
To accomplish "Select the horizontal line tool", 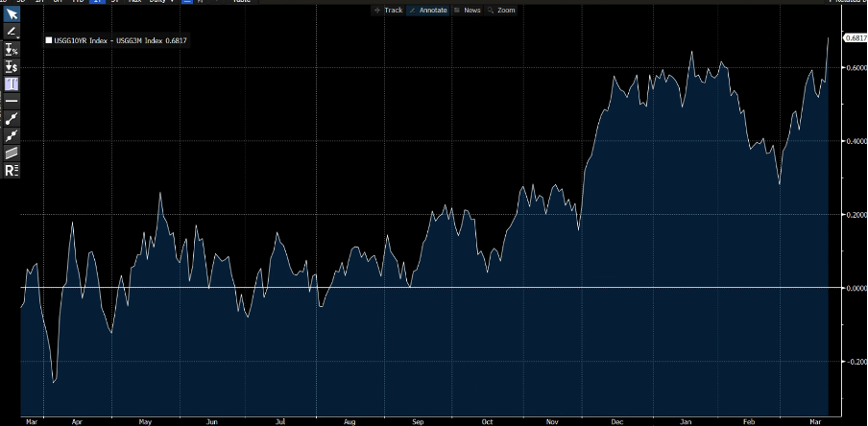I will point(12,101).
